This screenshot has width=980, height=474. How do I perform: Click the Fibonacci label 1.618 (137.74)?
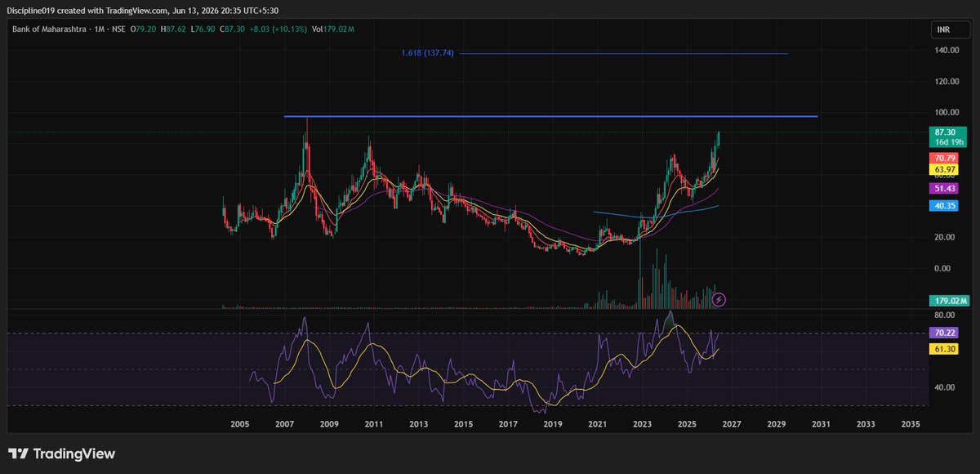(x=427, y=53)
